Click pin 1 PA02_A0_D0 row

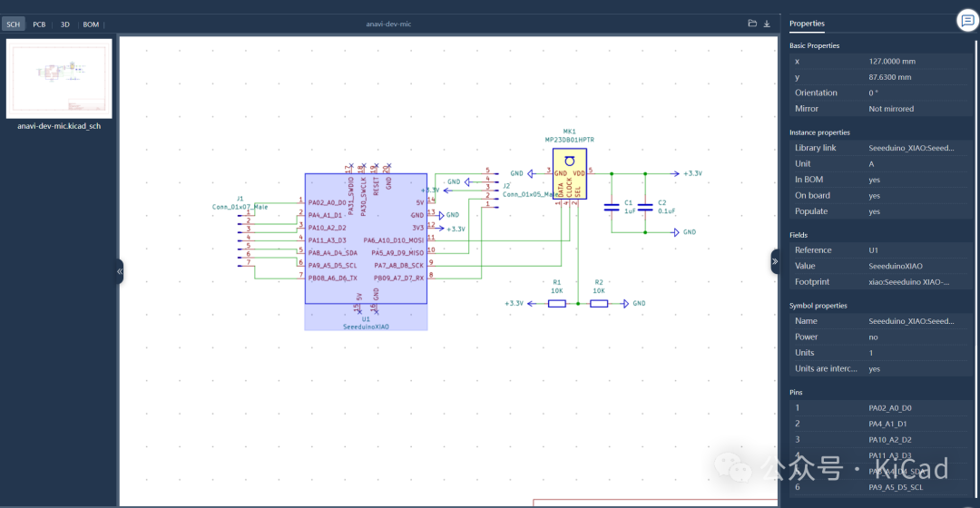pos(880,408)
